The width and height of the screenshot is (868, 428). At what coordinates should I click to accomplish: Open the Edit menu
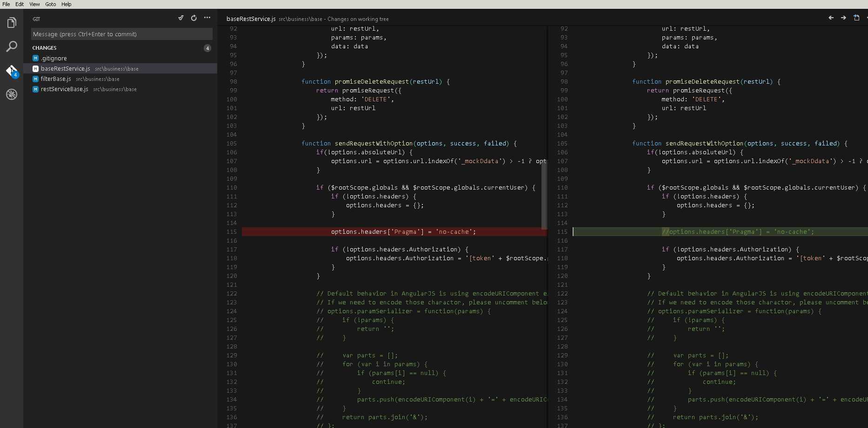point(20,4)
